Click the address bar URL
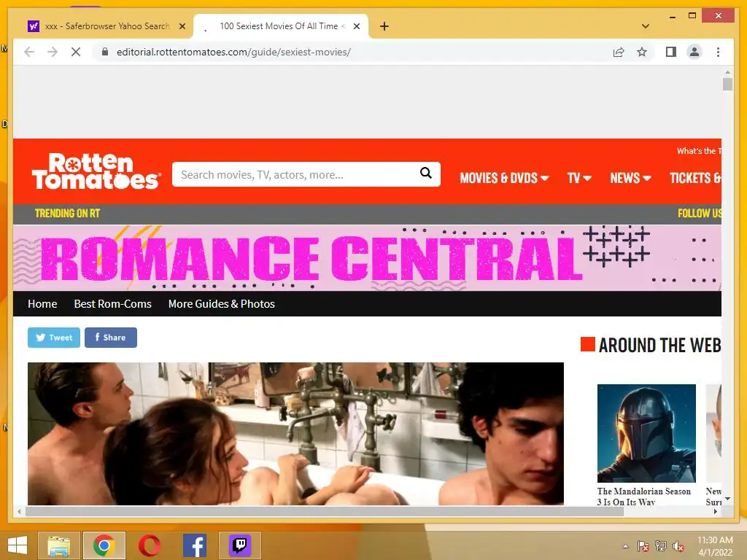The height and width of the screenshot is (560, 747). click(233, 52)
